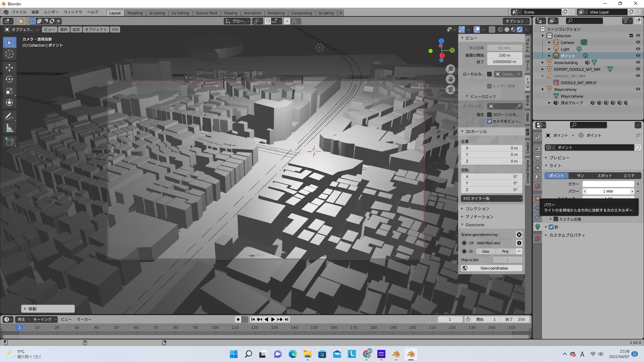Toggle the camera-to-view lock checkbox
644x362 pixels.
[489, 121]
